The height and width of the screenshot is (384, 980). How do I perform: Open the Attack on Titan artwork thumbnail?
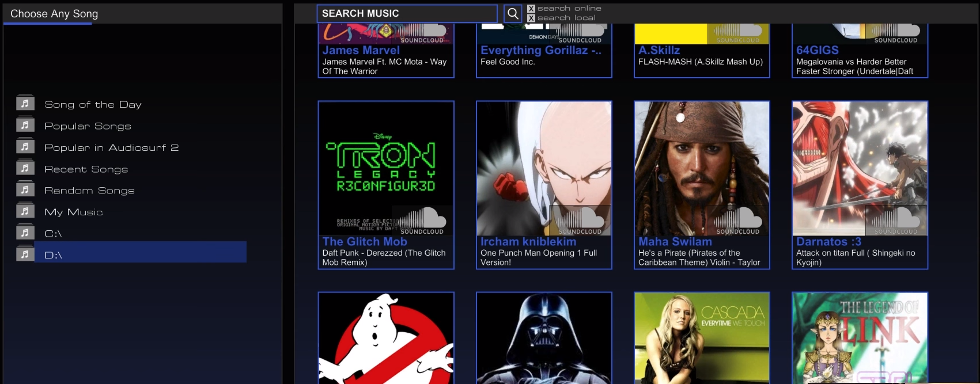pyautogui.click(x=860, y=169)
